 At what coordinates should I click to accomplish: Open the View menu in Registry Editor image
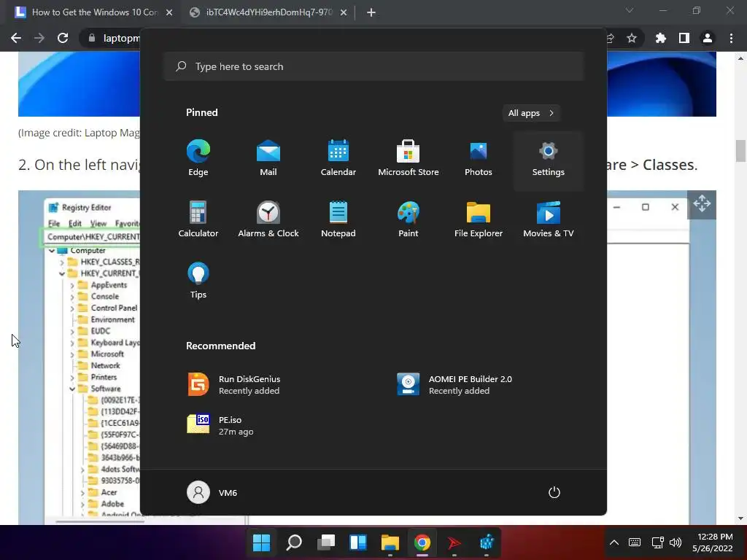click(x=98, y=223)
